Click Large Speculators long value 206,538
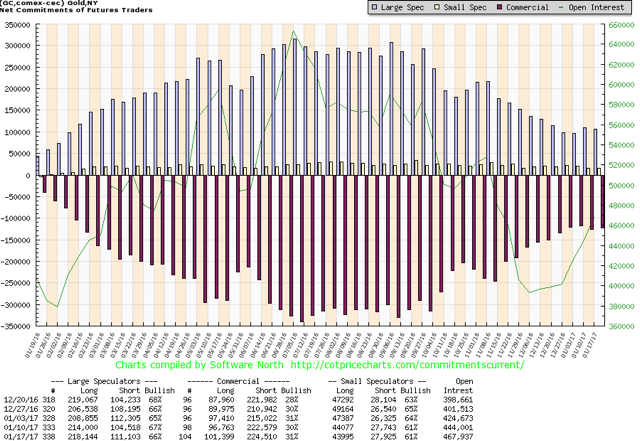640x441 pixels. (82, 409)
